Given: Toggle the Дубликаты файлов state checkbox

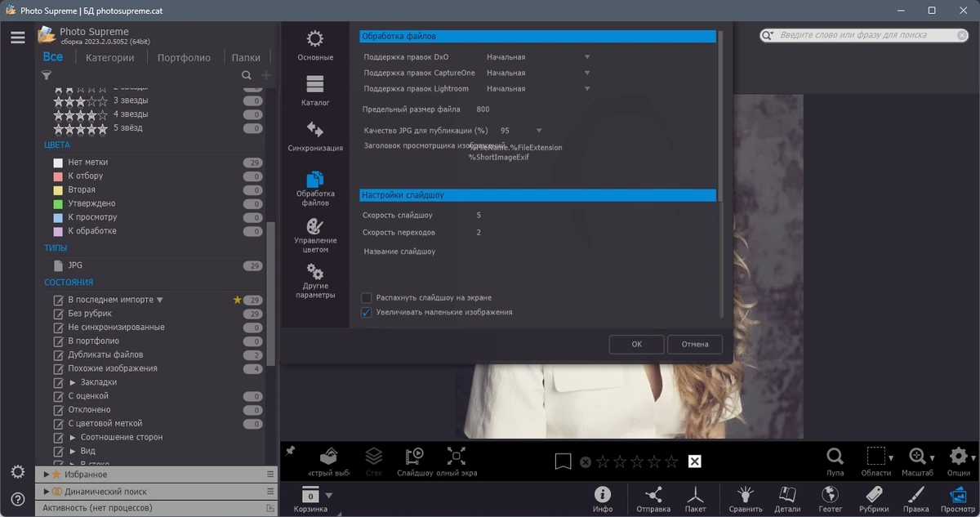Looking at the screenshot, I should point(58,355).
